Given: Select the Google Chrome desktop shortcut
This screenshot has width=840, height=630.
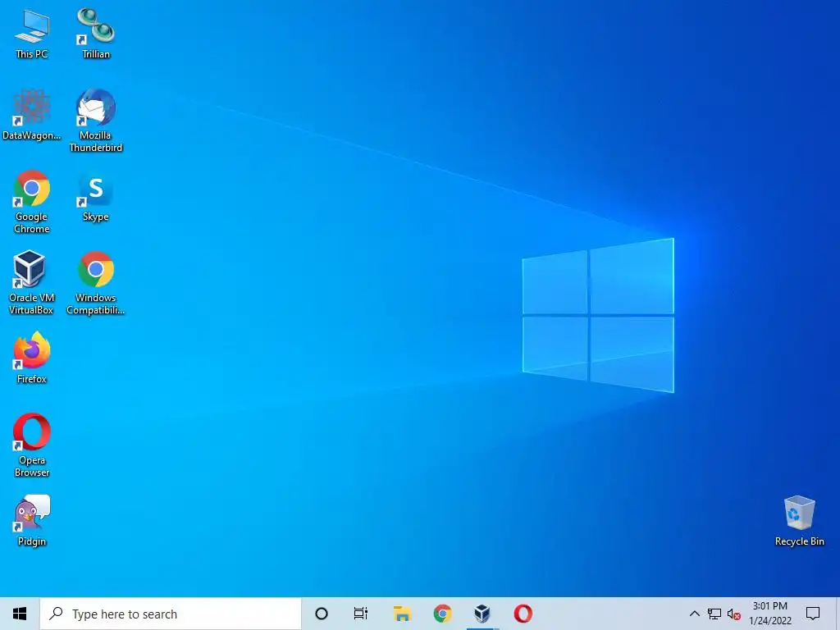Looking at the screenshot, I should coord(32,202).
